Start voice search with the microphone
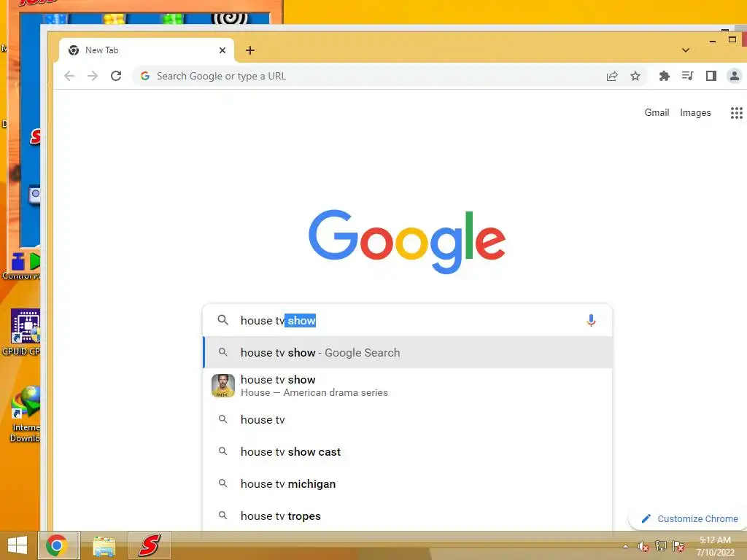This screenshot has width=747, height=560. click(x=591, y=321)
